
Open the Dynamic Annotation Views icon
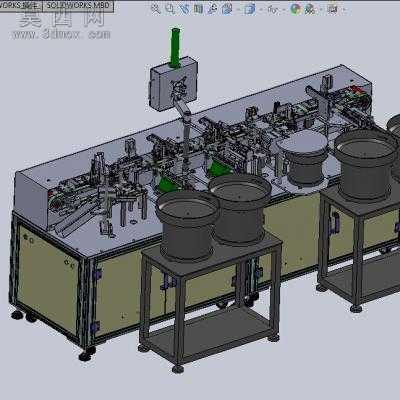(212, 9)
